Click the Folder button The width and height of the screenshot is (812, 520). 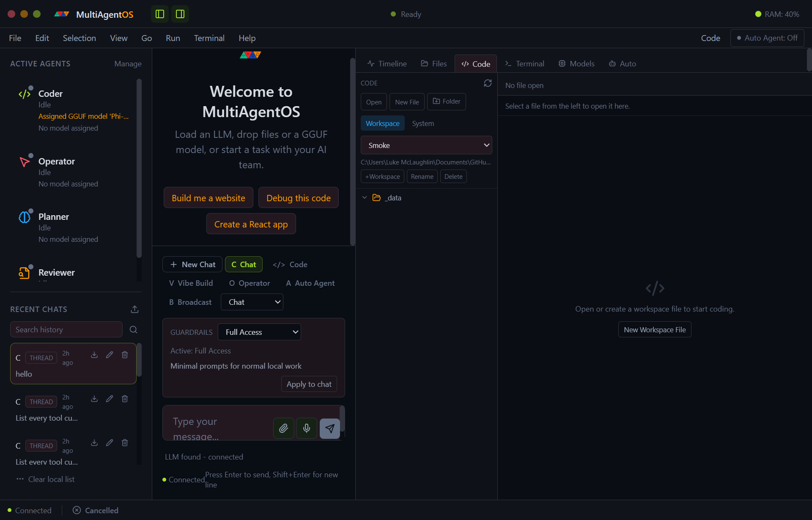point(447,101)
